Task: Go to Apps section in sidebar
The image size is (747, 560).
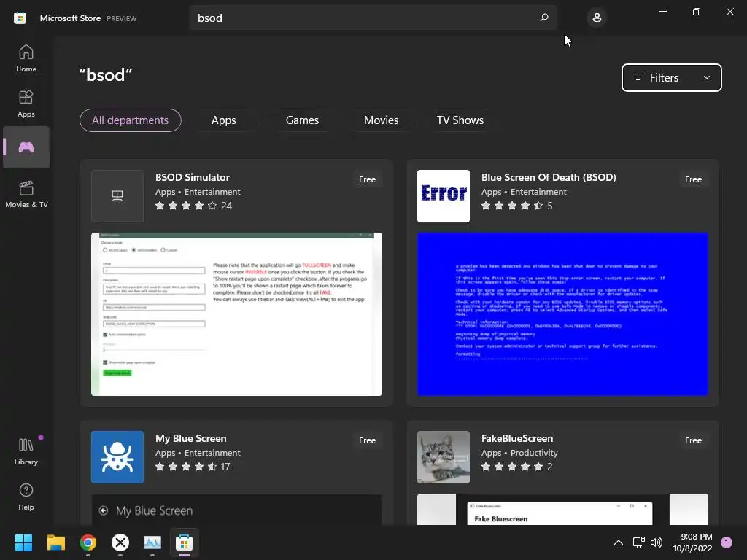Action: [x=26, y=104]
